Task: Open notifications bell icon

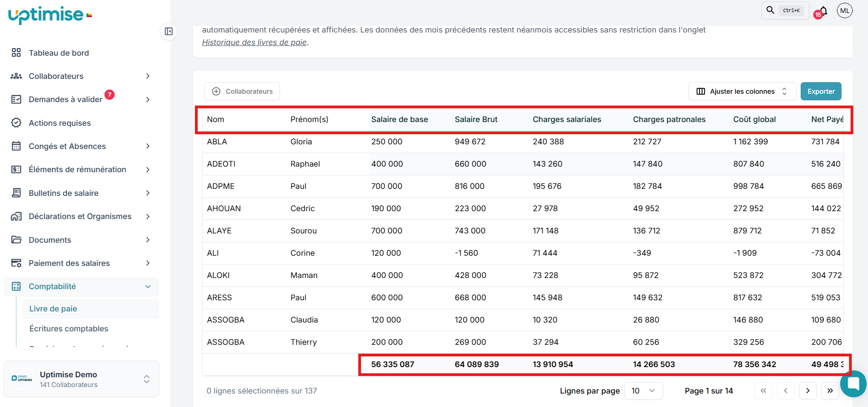Action: (823, 11)
